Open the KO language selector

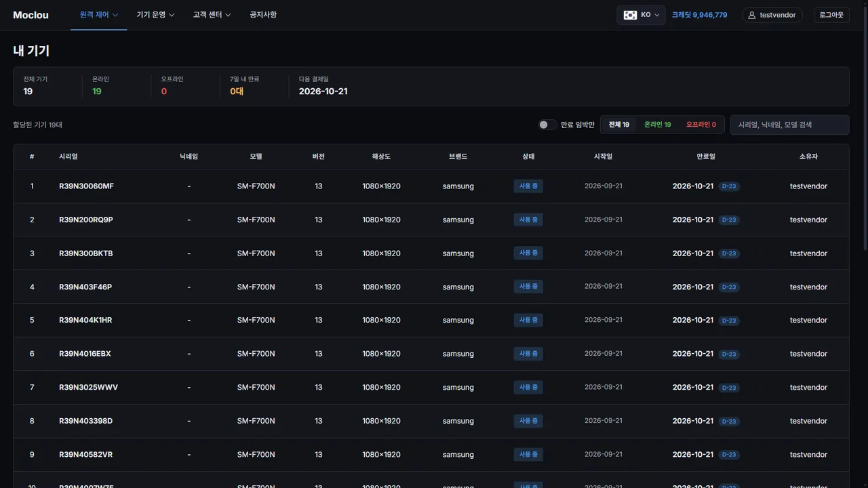click(642, 15)
